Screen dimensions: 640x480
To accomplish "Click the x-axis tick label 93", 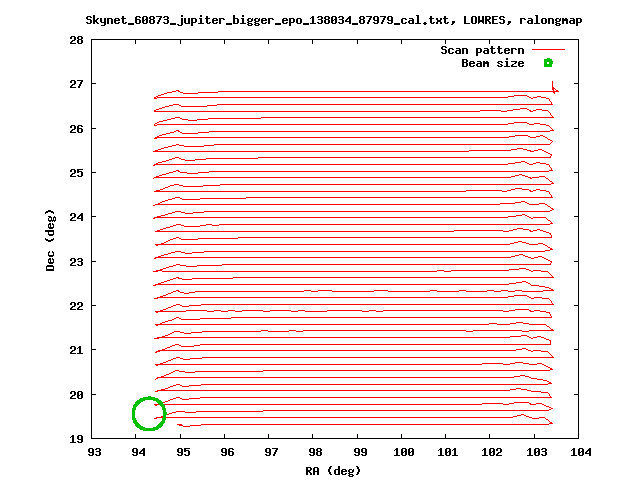I will click(x=94, y=452).
